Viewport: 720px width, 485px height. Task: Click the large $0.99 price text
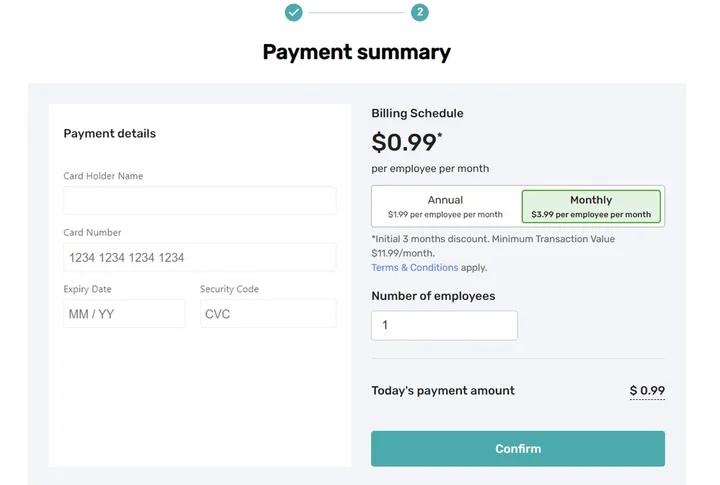[406, 143]
